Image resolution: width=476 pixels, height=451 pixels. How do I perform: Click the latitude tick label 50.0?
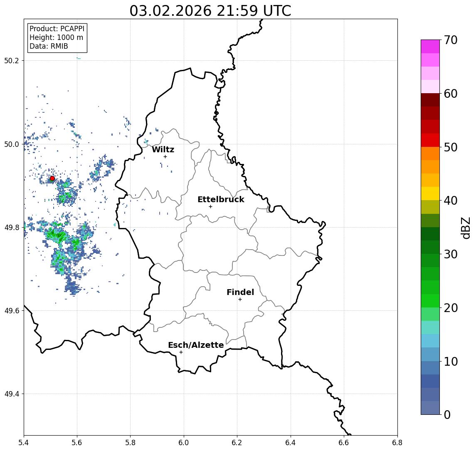click(x=12, y=144)
